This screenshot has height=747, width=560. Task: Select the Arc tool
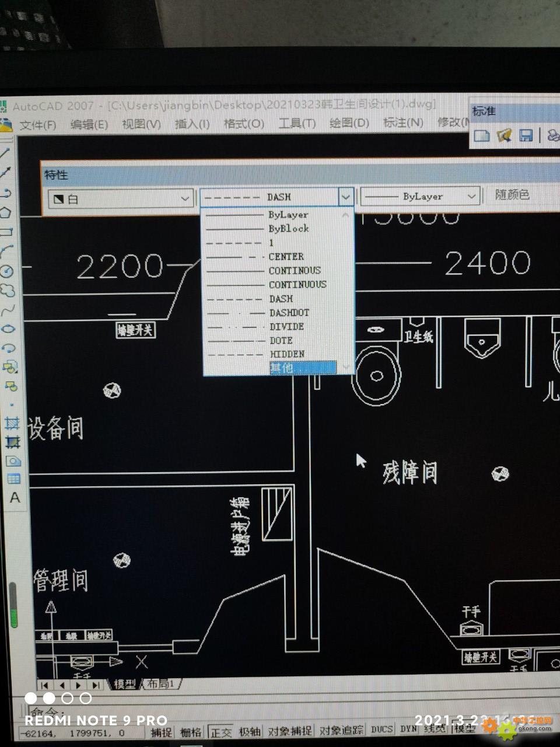click(6, 251)
